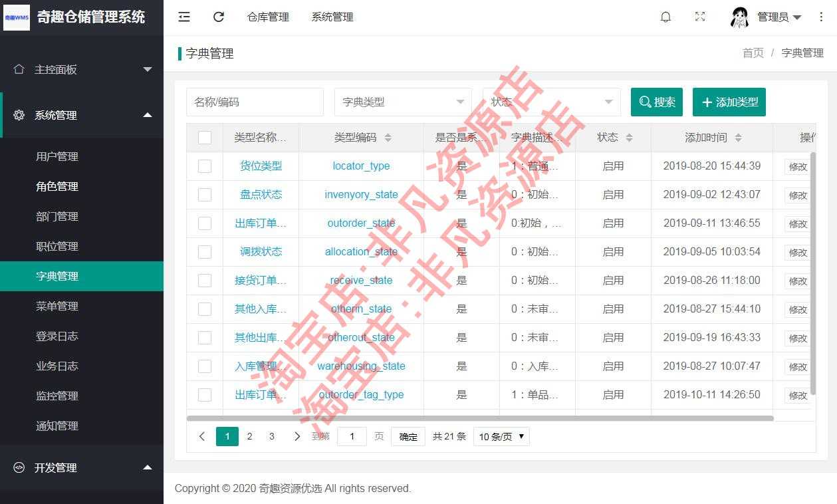
Task: Enter fullscreen using the expand icon
Action: point(699,17)
